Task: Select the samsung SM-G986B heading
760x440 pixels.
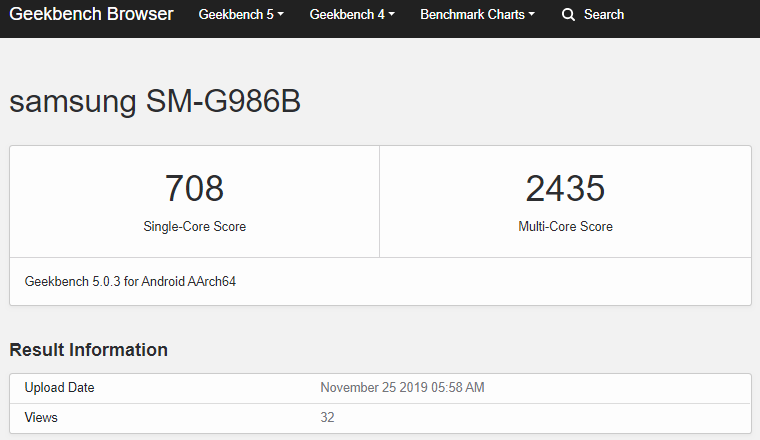Action: click(x=155, y=102)
